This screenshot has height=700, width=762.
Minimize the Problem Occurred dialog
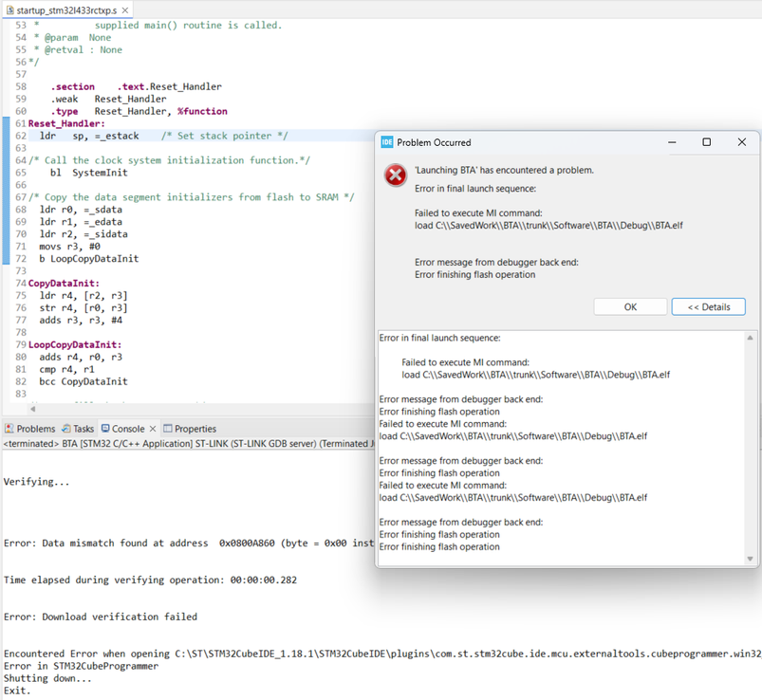[x=672, y=142]
